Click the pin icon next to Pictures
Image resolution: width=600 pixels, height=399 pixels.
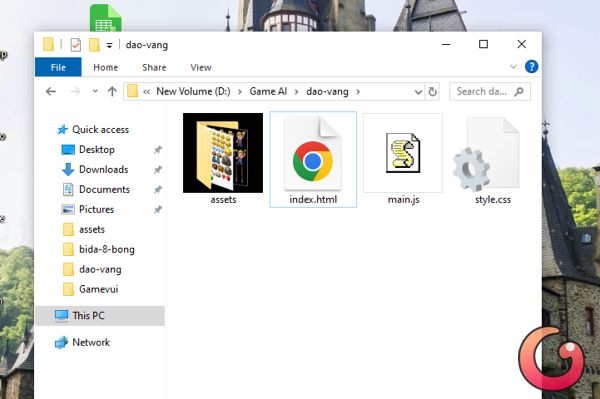(x=158, y=209)
